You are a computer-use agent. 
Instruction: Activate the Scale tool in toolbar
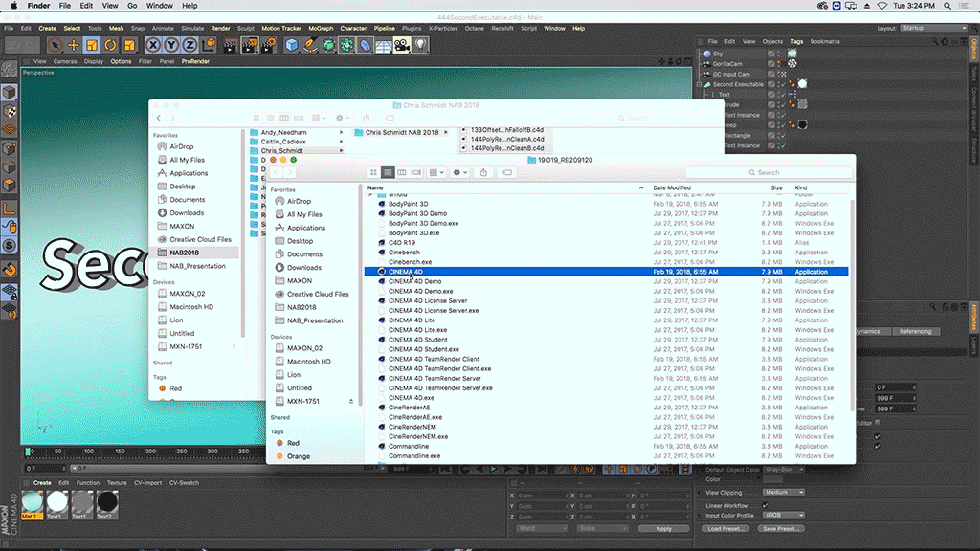[92, 45]
